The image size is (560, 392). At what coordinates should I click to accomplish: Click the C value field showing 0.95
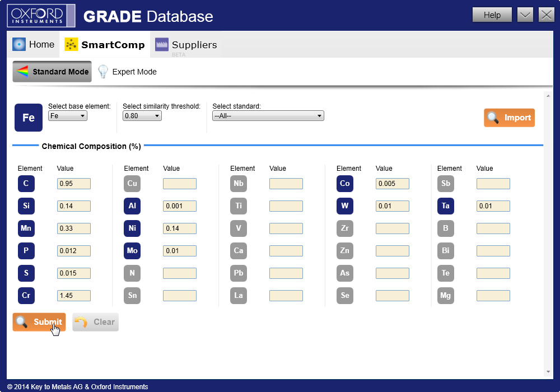point(74,184)
